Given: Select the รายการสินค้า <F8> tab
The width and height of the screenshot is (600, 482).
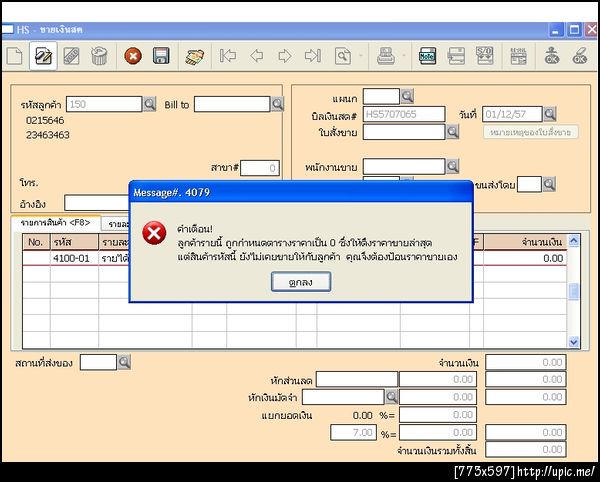Looking at the screenshot, I should [55, 223].
